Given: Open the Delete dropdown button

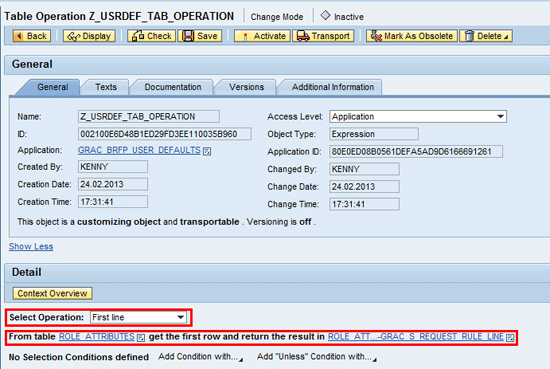Looking at the screenshot, I should click(x=486, y=36).
